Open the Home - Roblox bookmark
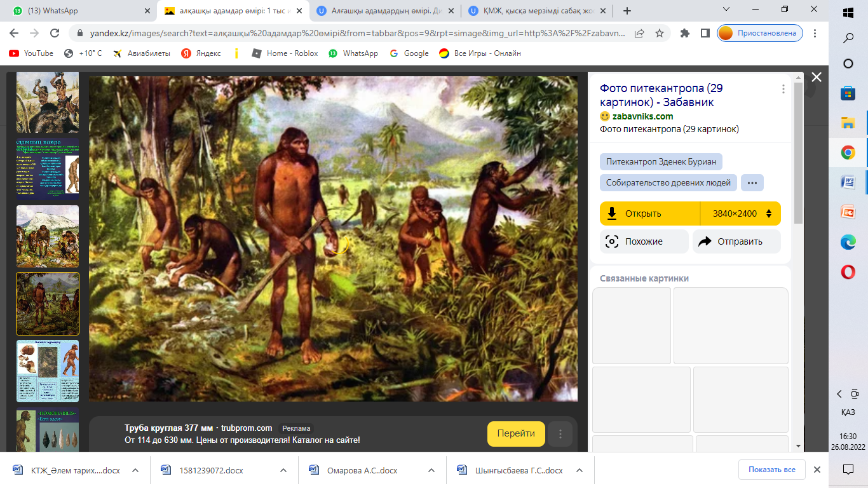The image size is (868, 488). (285, 53)
